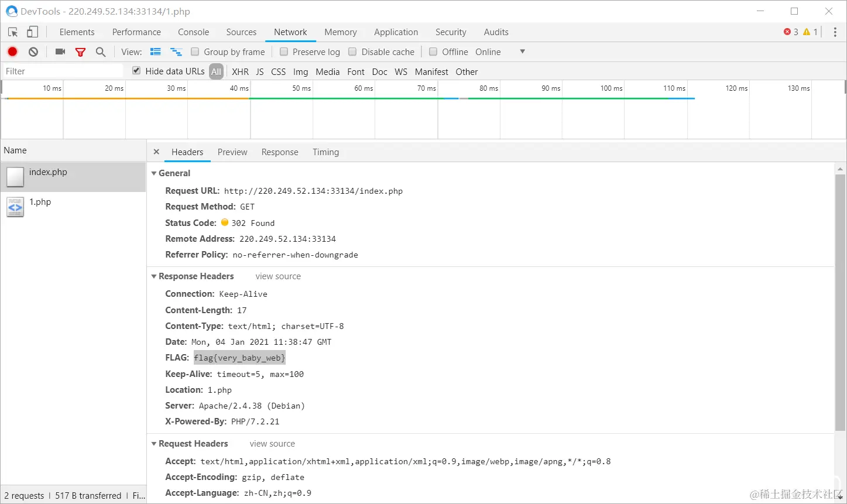Open the Memory tab
This screenshot has height=504, width=847.
[341, 32]
